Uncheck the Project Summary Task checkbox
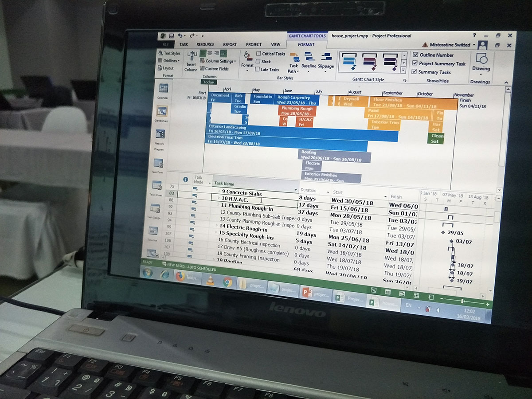This screenshot has width=532, height=399. click(415, 63)
